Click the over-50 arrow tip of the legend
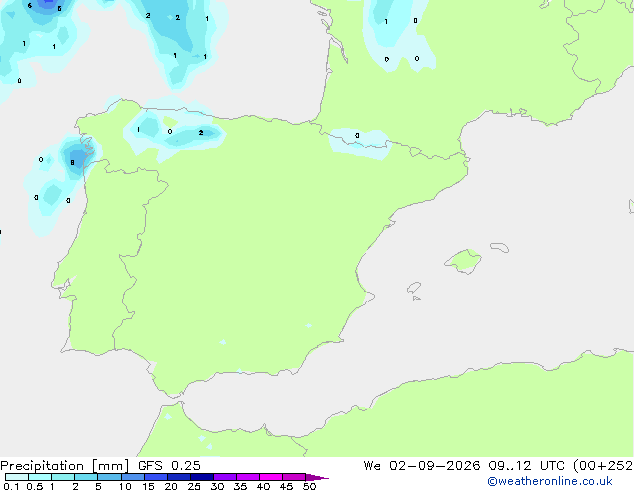This screenshot has height=490, width=634. coord(317,477)
